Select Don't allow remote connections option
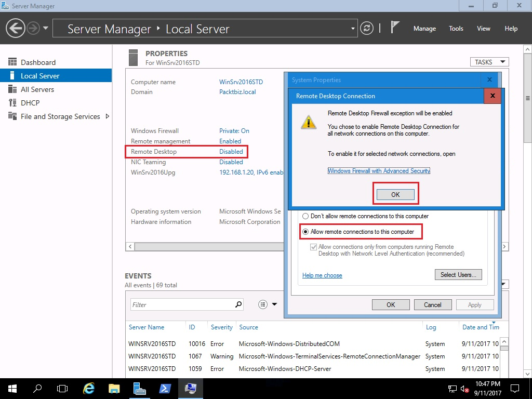Viewport: 532px width, 399px height. pos(306,216)
